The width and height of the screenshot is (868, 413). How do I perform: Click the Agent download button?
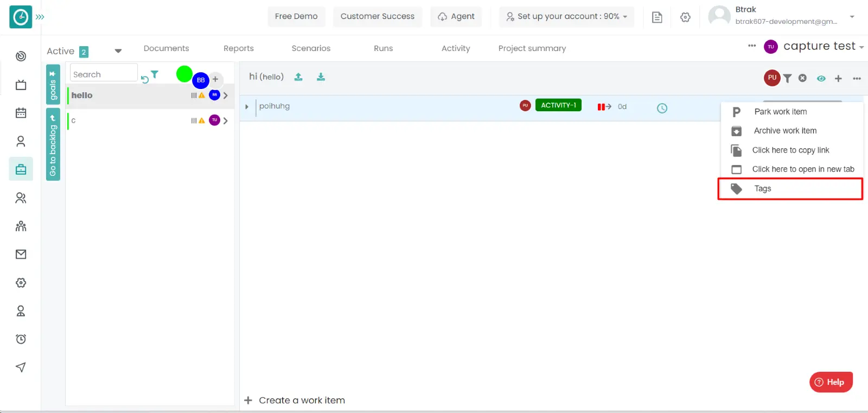point(456,16)
